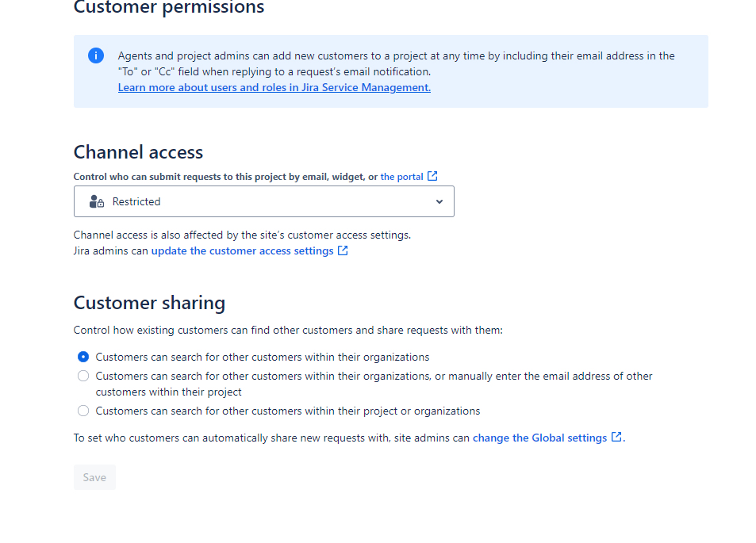Click the chevron arrow on the Restricted selector
The image size is (756, 543).
pos(439,201)
